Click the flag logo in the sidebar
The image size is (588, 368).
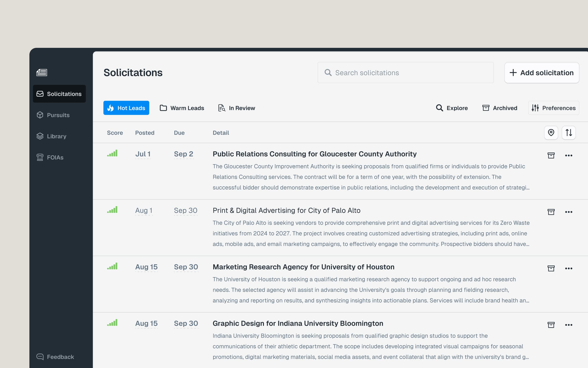[x=42, y=72]
